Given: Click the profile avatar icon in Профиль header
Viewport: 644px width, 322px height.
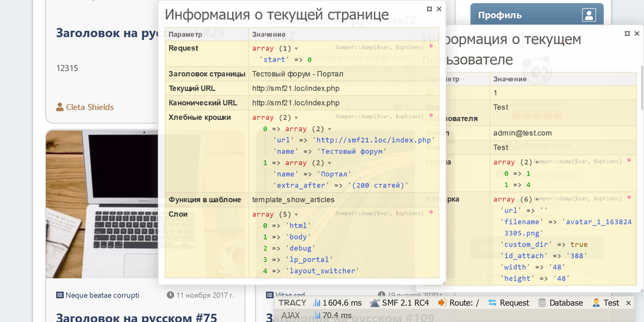Looking at the screenshot, I should (x=589, y=15).
